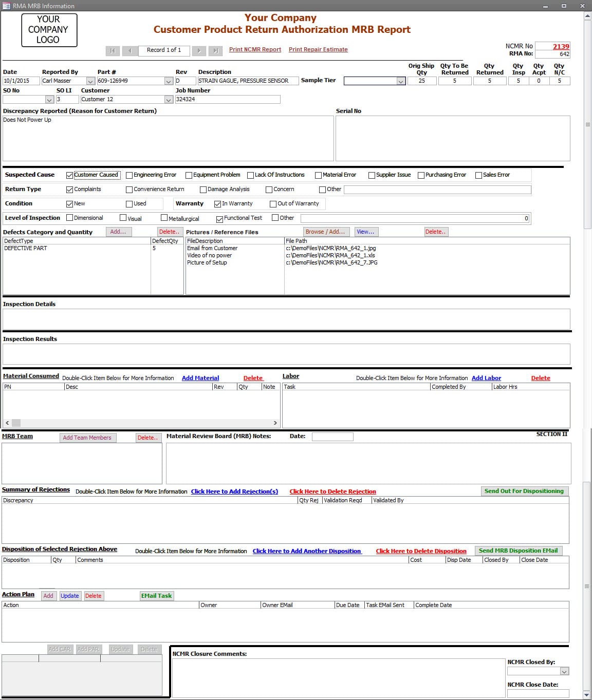Screen dimensions: 592x700
Task: Click the main scrollbar down arrow
Action: point(587,695)
